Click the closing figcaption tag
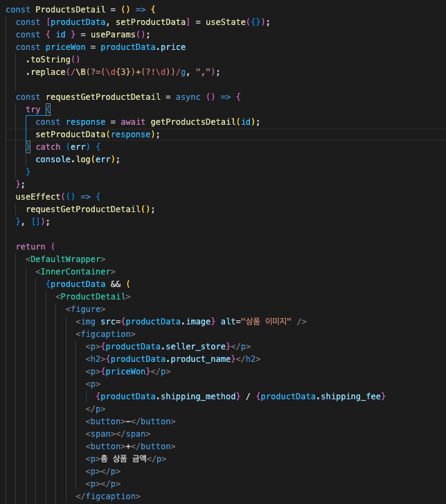Screen dimensions: 446x504 coord(108,497)
